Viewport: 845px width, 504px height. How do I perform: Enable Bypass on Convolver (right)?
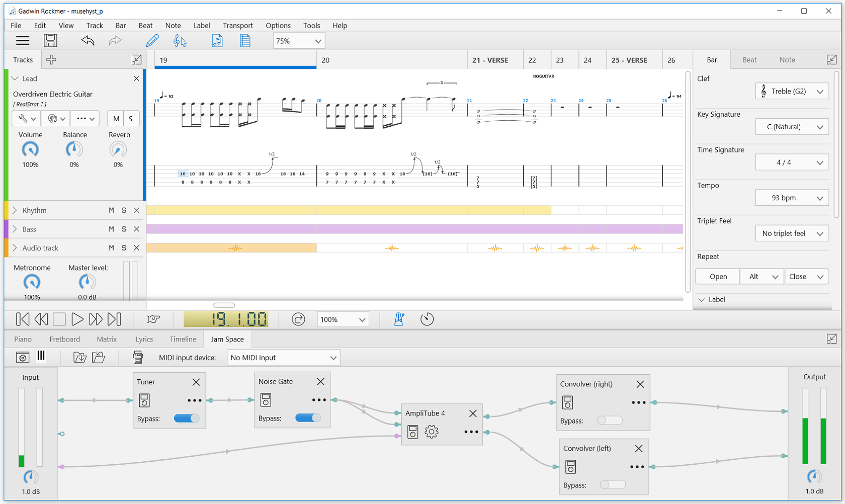610,420
